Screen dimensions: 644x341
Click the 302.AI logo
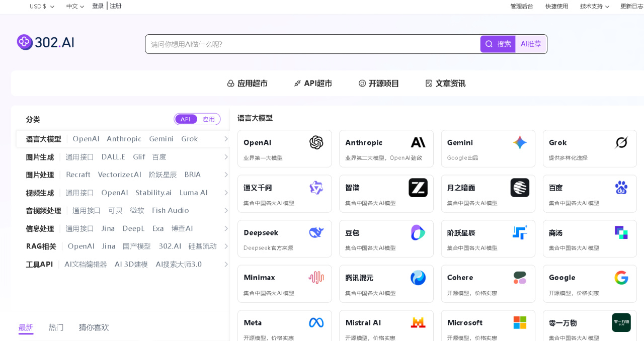(x=45, y=42)
